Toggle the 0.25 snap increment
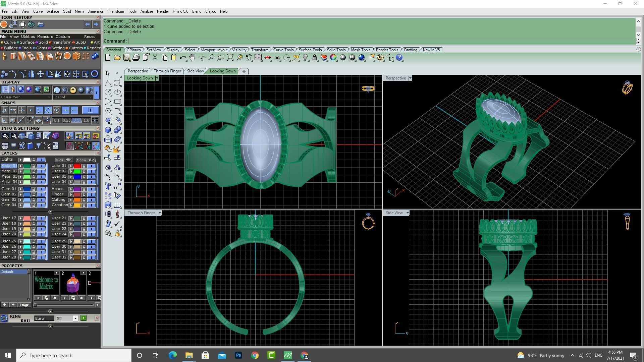 tap(66, 120)
